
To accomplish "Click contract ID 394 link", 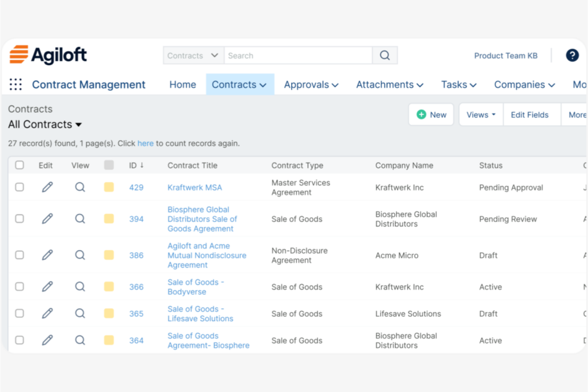I will click(136, 219).
